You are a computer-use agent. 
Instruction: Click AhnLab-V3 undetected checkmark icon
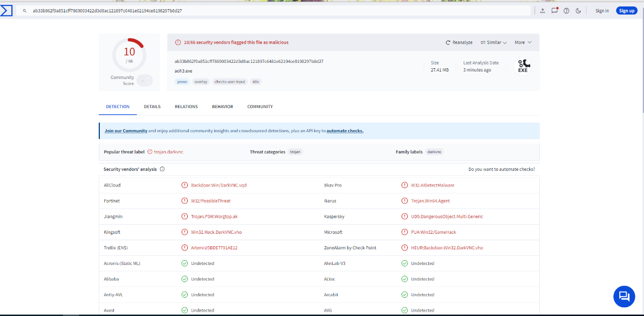[x=405, y=263]
